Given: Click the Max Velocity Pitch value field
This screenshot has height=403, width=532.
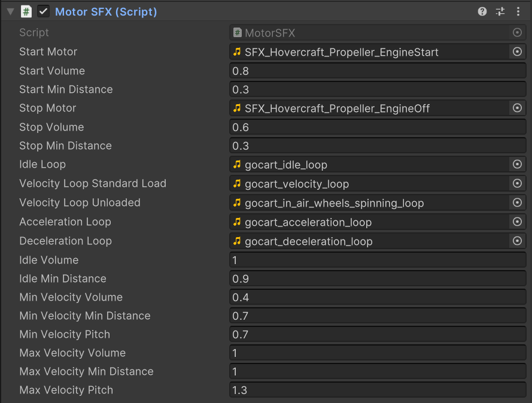Looking at the screenshot, I should tap(378, 390).
